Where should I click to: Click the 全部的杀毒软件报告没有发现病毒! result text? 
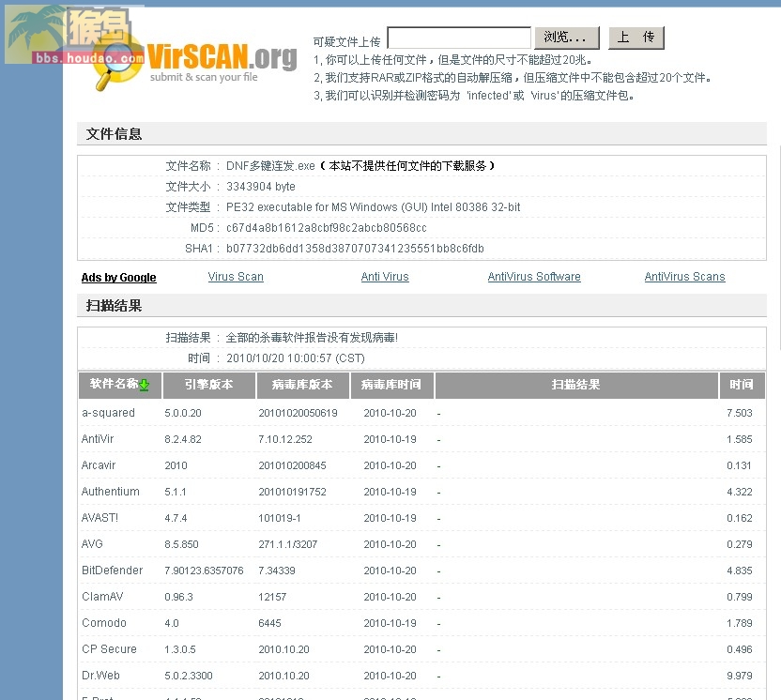(x=312, y=338)
